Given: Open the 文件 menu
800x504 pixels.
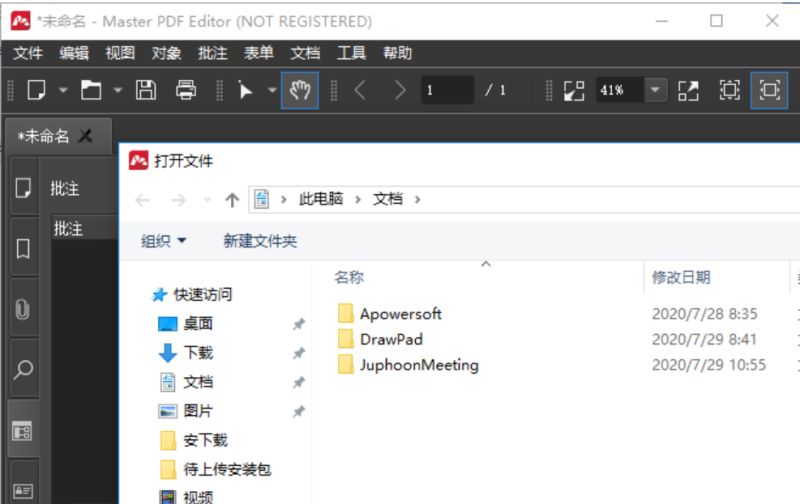Looking at the screenshot, I should pyautogui.click(x=28, y=53).
